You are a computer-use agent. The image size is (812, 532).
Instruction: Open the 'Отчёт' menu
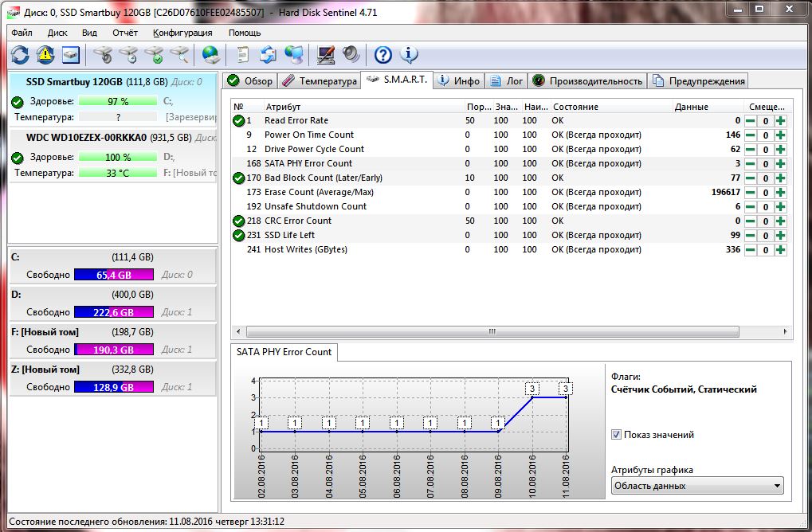(x=125, y=33)
